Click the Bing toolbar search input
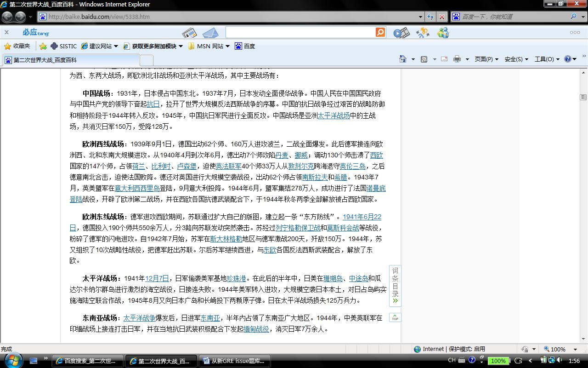Screen dimensions: 588x368 point(300,32)
